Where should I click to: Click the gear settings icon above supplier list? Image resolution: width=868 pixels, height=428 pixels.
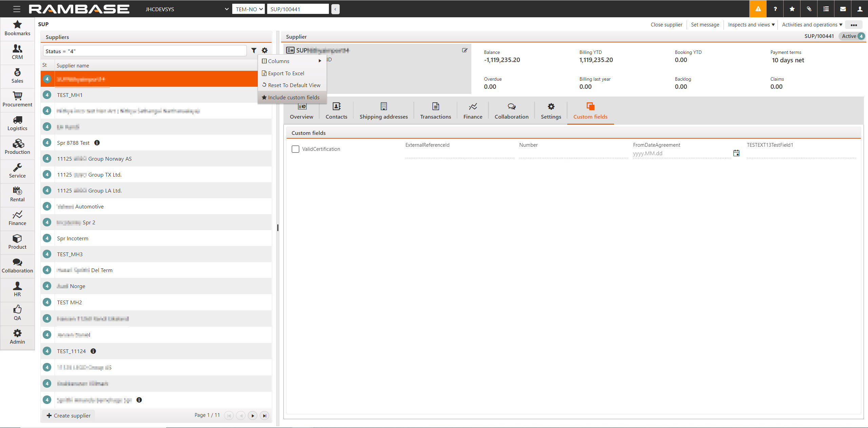[x=264, y=50]
